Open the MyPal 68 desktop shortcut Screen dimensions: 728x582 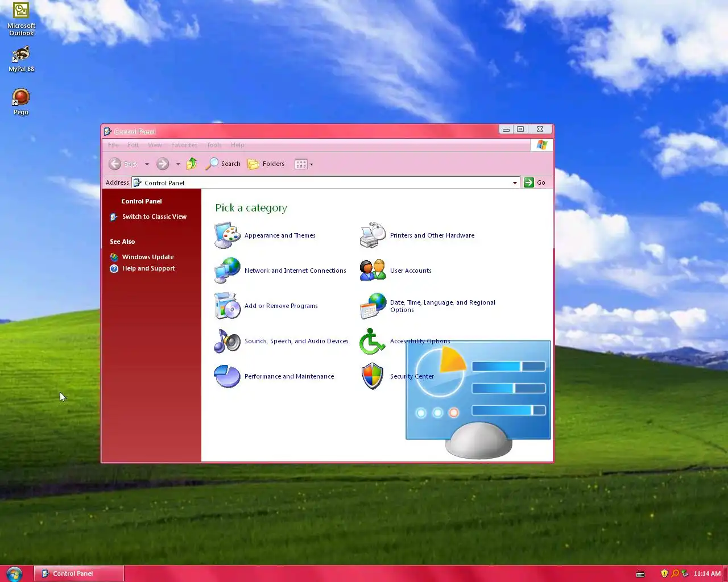(21, 59)
